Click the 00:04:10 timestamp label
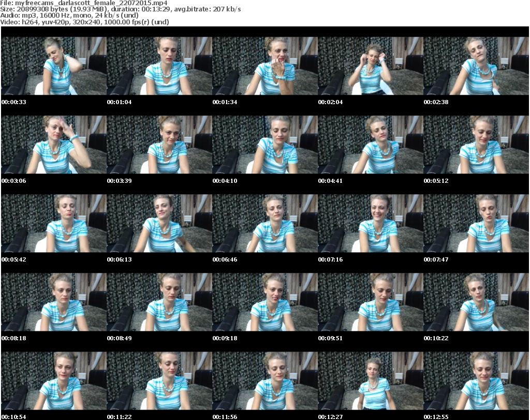530x420 pixels. click(225, 181)
